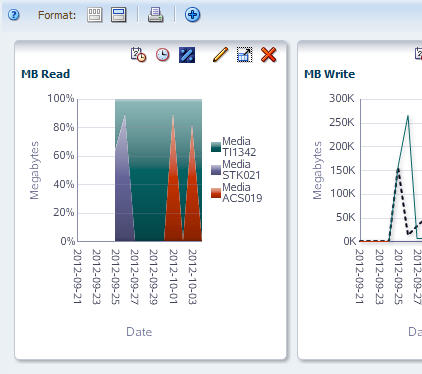Click the 2012-10-01 date label in MB Read
The width and height of the screenshot is (422, 374).
click(x=173, y=276)
